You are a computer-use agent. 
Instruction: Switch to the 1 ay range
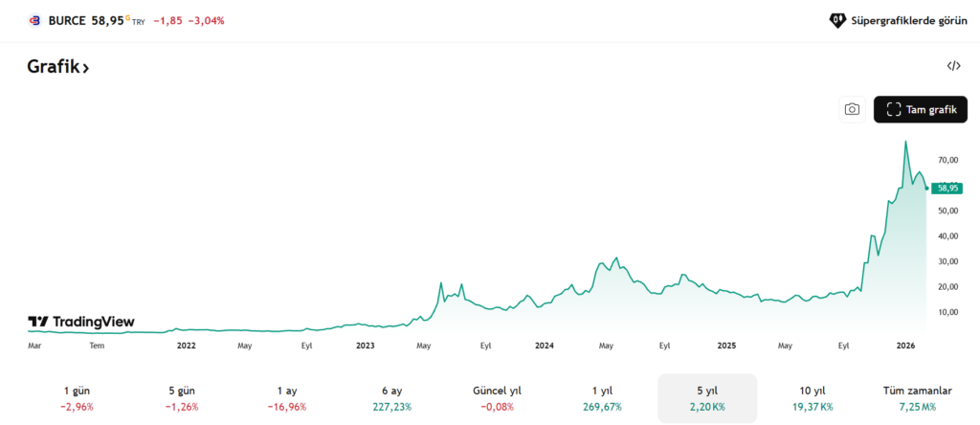tap(285, 398)
